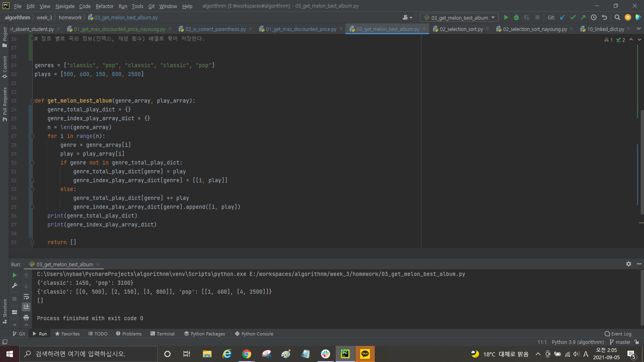Click homework breadcrumb in navigation bar
The height and width of the screenshot is (362, 644).
tap(70, 17)
